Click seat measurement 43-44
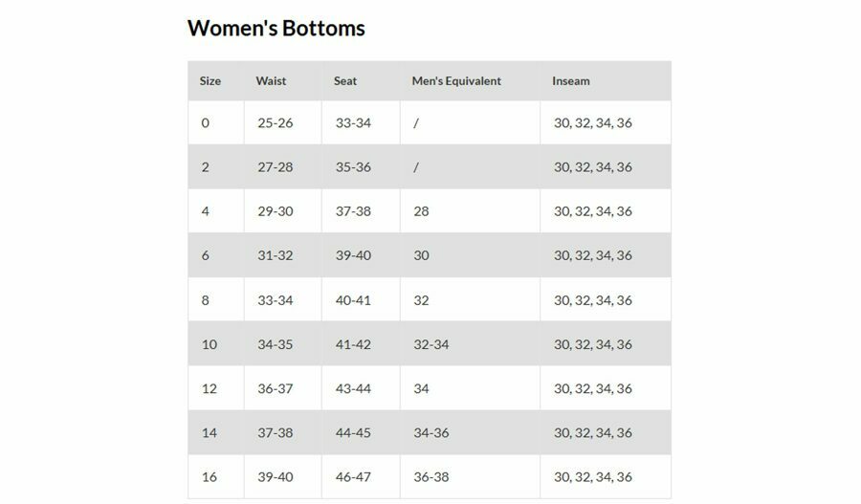The image size is (861, 504). pos(353,388)
